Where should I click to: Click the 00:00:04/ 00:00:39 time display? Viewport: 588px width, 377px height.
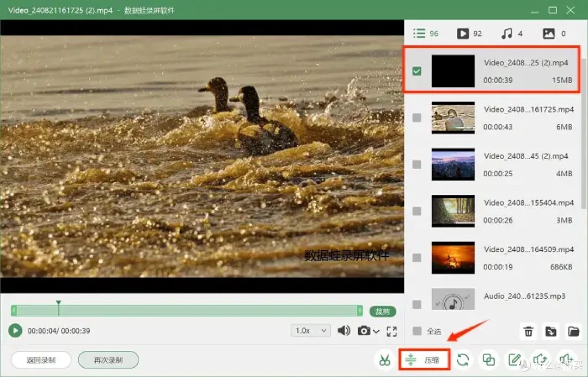pyautogui.click(x=59, y=331)
